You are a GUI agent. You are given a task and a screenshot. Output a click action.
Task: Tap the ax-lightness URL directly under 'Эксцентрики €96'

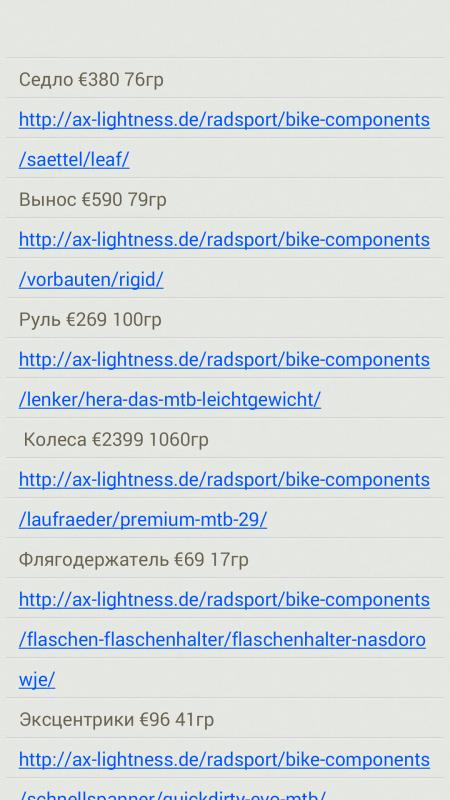224,760
